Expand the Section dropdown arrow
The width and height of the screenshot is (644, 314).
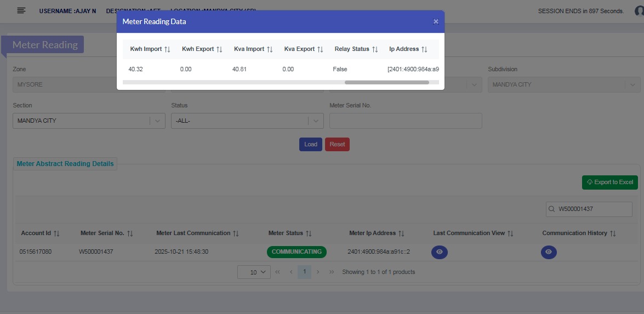157,121
